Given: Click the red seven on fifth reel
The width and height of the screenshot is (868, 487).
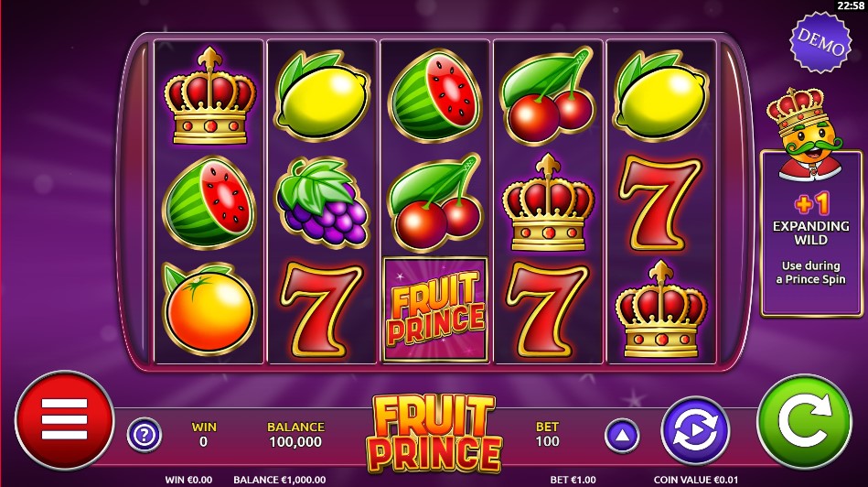Looking at the screenshot, I should click(659, 203).
